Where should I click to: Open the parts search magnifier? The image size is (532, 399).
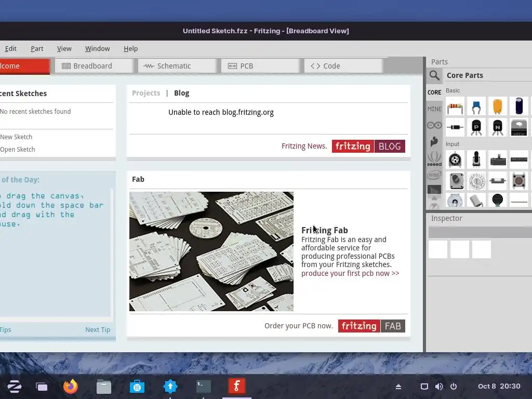tap(435, 75)
